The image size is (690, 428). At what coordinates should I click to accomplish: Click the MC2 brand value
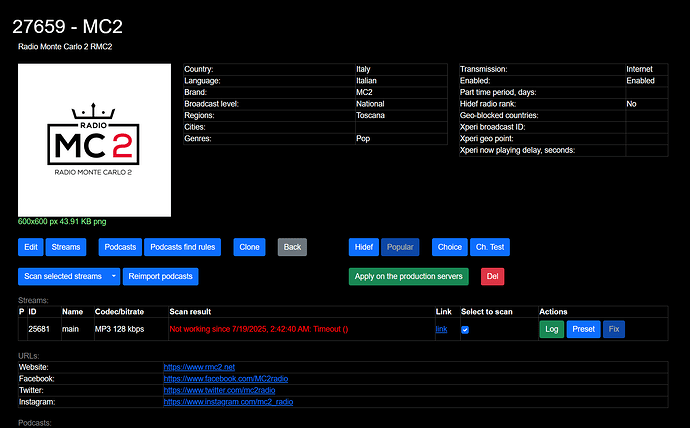(x=364, y=92)
